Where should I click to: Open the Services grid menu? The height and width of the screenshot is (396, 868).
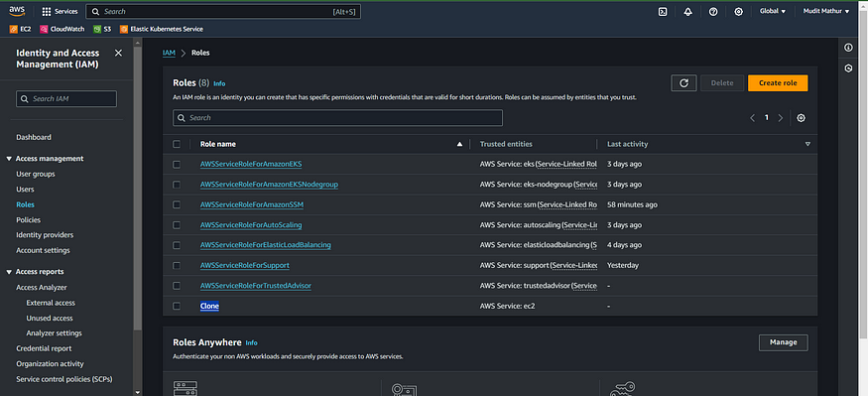point(60,11)
